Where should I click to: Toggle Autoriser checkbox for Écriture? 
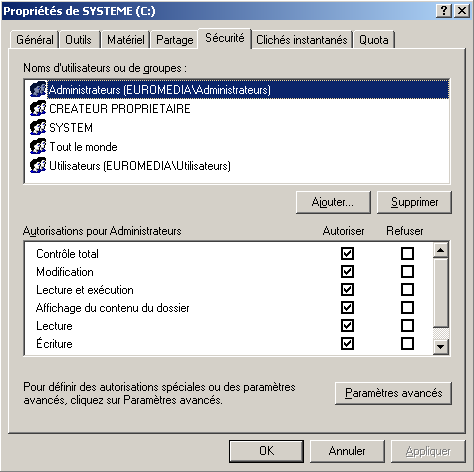pyautogui.click(x=347, y=343)
